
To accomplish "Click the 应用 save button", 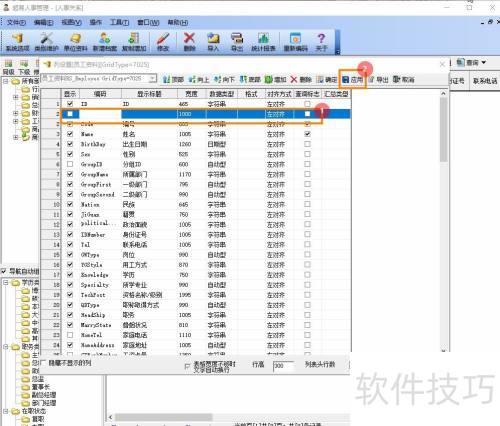I will click(x=352, y=80).
